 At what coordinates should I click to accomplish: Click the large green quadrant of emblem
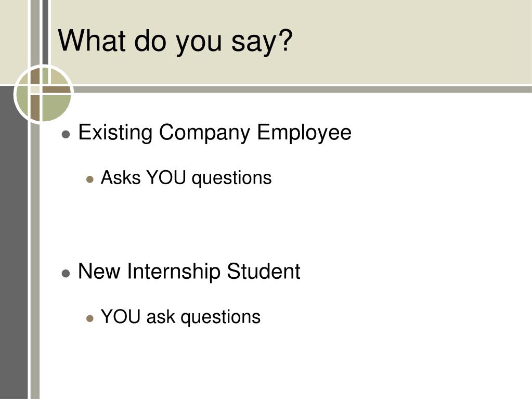[x=56, y=107]
